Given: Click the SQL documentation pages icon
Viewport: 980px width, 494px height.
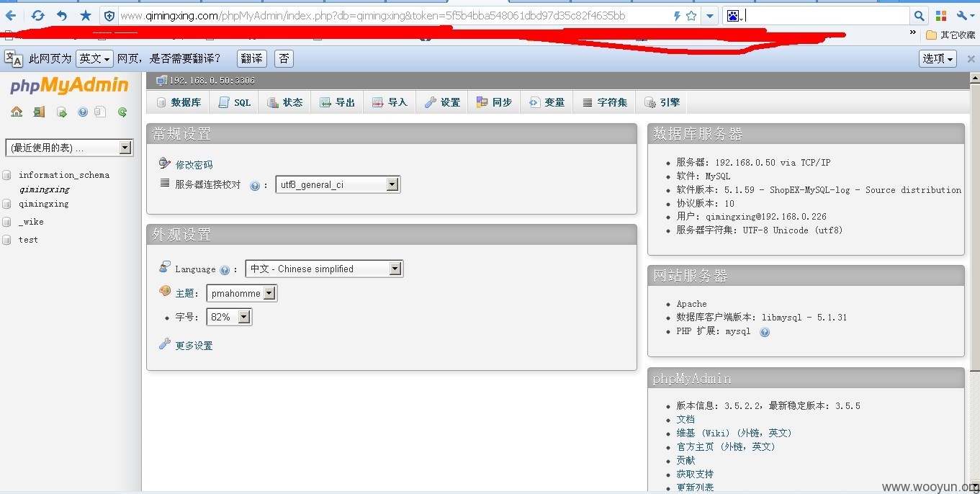Looking at the screenshot, I should click(x=100, y=112).
